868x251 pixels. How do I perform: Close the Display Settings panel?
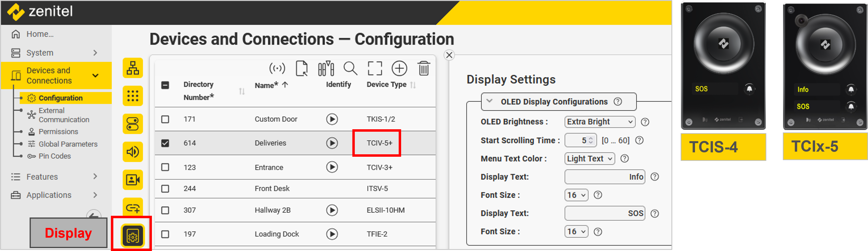pyautogui.click(x=449, y=55)
